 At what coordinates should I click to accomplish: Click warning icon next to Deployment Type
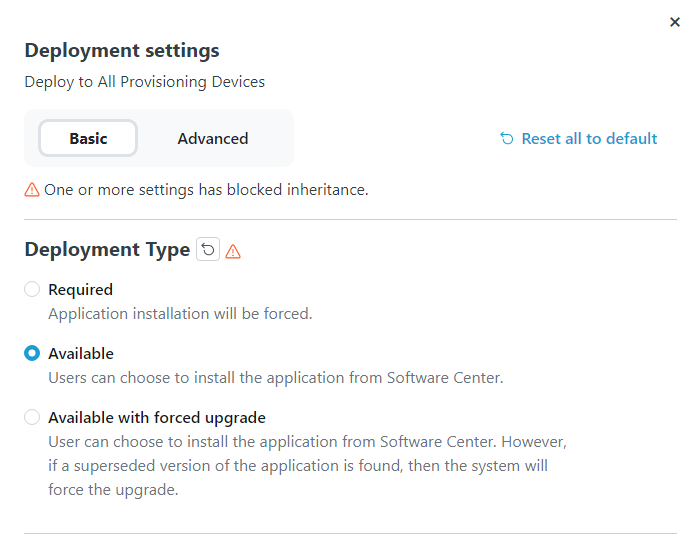(x=233, y=251)
